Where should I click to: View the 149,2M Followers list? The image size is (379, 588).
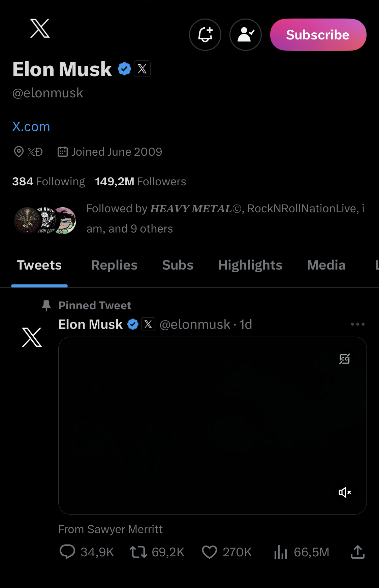(140, 182)
